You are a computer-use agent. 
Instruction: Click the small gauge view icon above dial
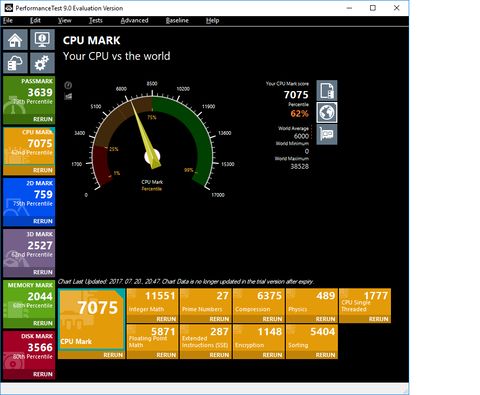click(x=68, y=85)
